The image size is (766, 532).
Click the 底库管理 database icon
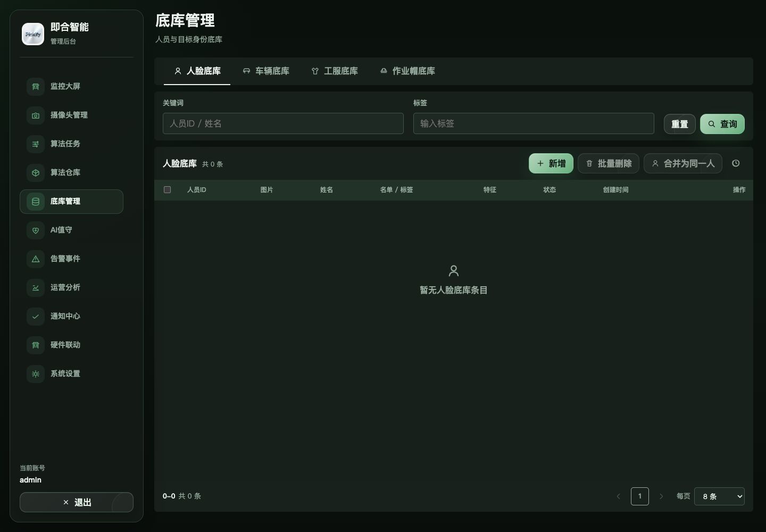[36, 201]
